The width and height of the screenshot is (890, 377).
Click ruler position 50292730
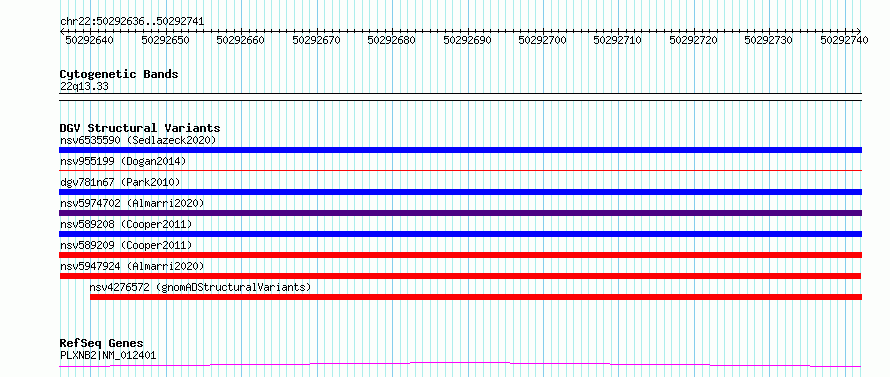click(x=769, y=40)
